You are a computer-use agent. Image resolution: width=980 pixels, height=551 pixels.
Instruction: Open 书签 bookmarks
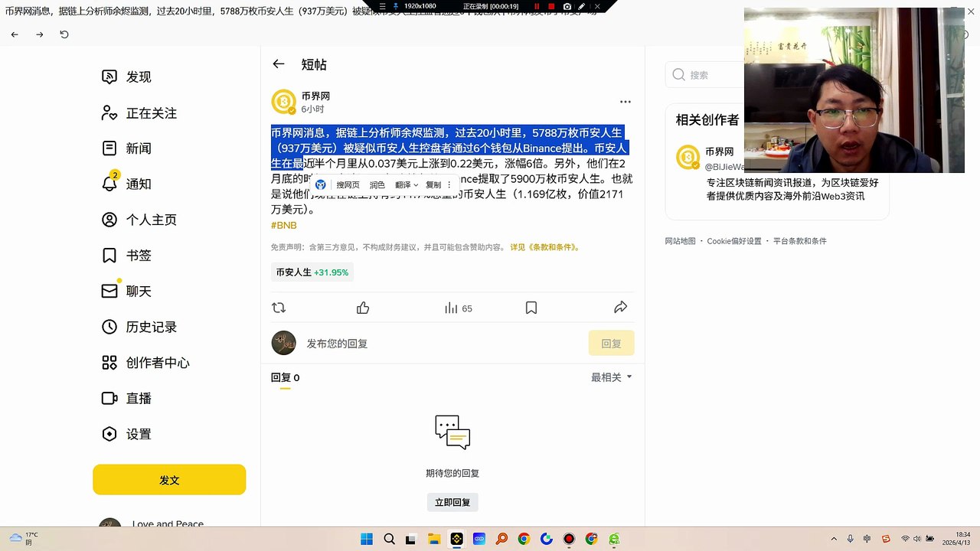127,256
